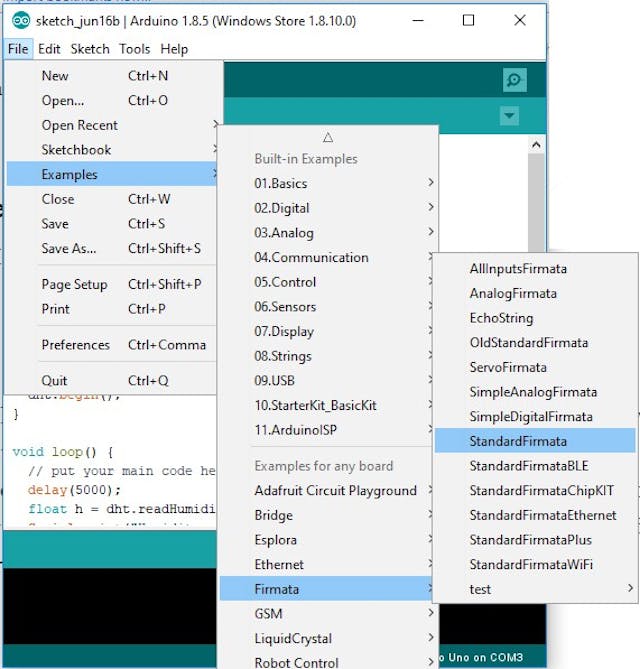Select StandardFirmataPlus example
This screenshot has width=640, height=669.
530,540
